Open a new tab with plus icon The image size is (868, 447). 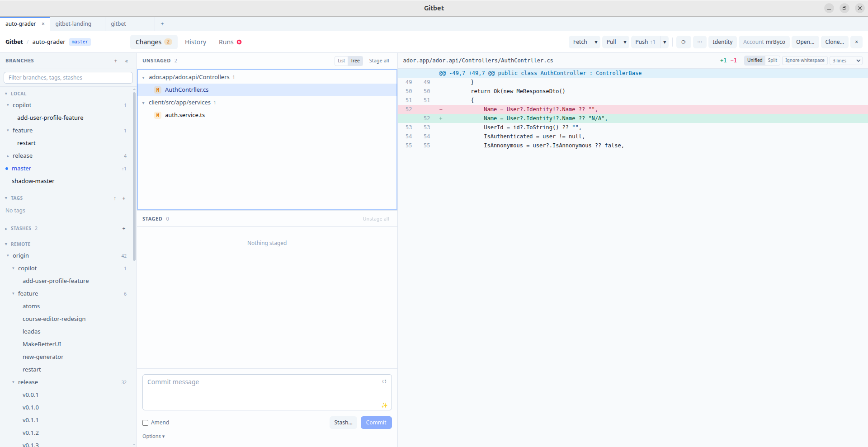click(x=162, y=24)
